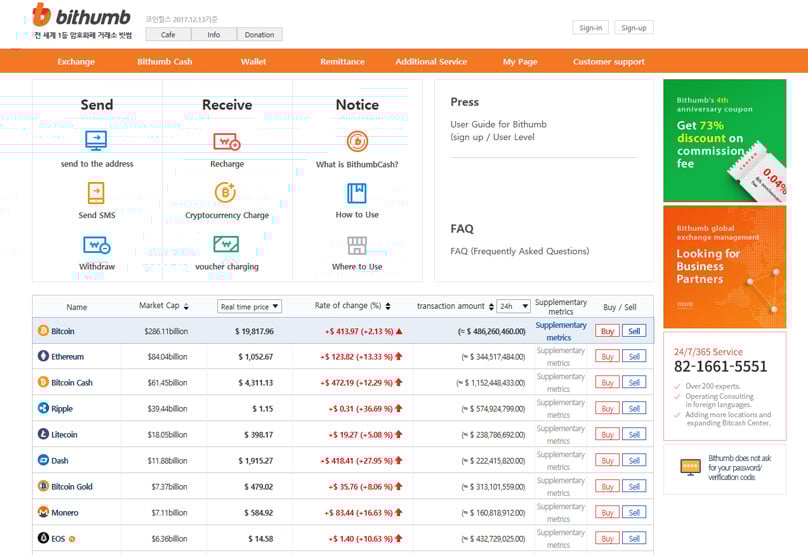
Task: Click Sell in the Ripple row
Action: (634, 408)
